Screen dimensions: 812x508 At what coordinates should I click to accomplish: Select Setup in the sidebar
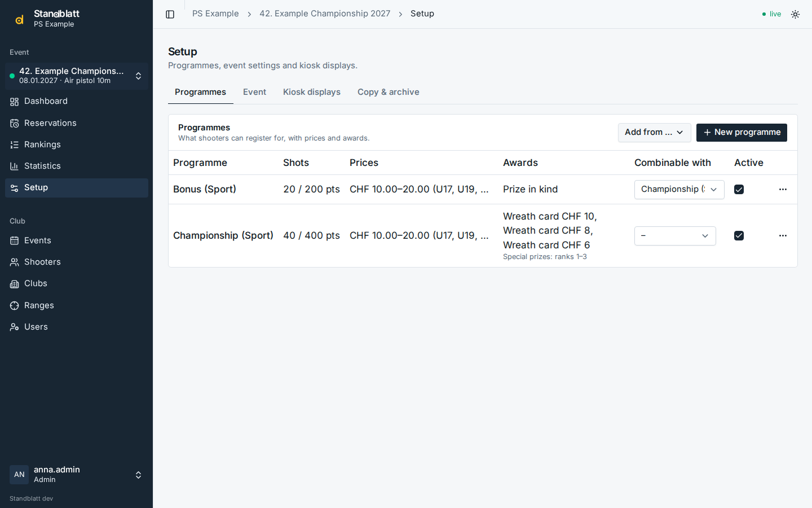77,188
